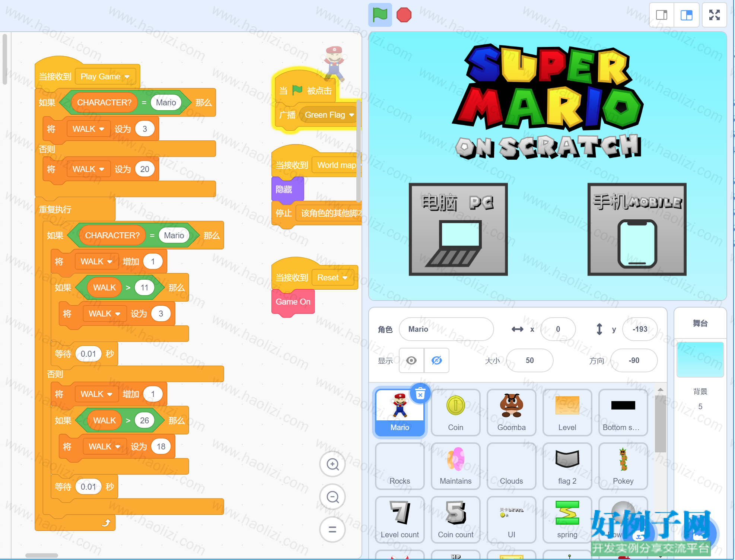The width and height of the screenshot is (735, 560).
Task: Edit the sprite name field Mario
Action: pos(446,329)
